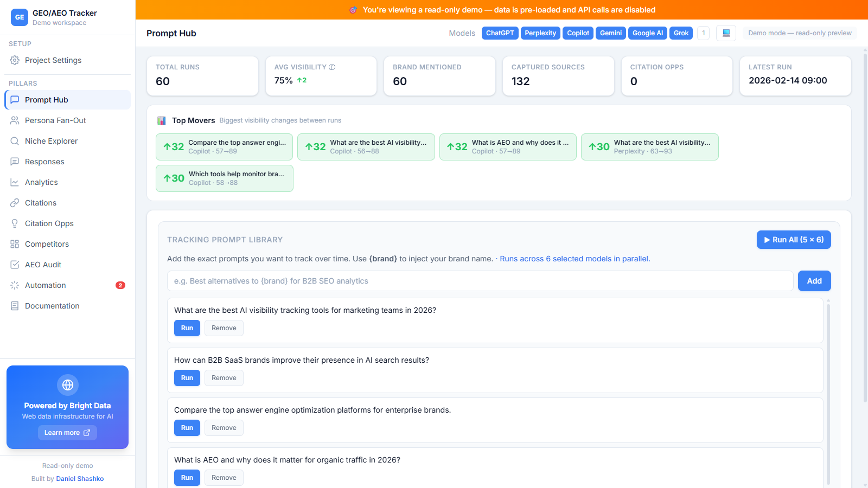Click the laptop icon button in header
This screenshot has width=868, height=488.
pyautogui.click(x=726, y=33)
